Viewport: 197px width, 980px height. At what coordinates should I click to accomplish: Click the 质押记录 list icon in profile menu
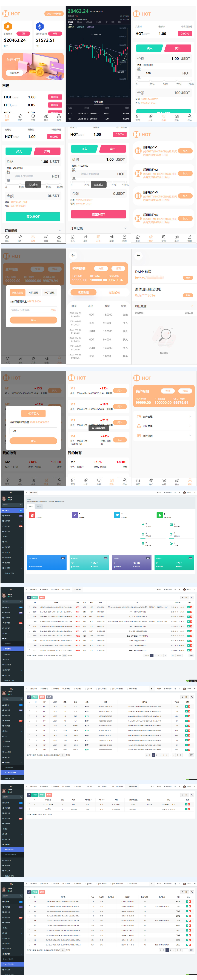tap(139, 436)
